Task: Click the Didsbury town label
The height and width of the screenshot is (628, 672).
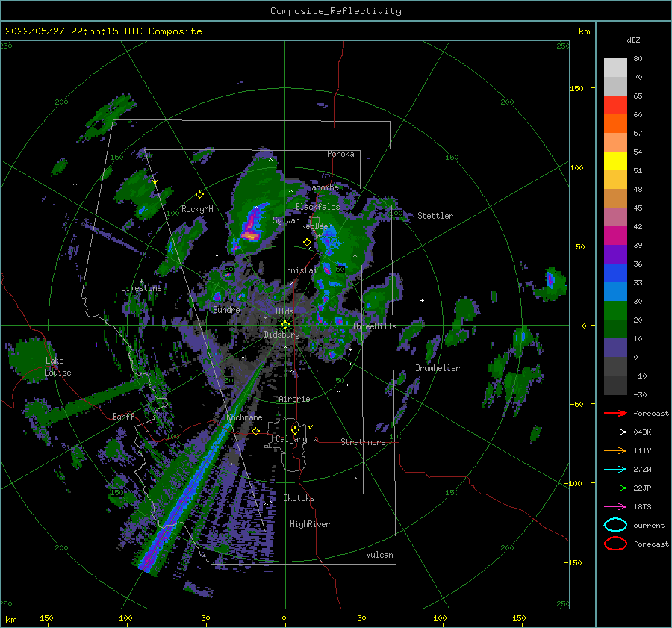Action: [x=281, y=335]
